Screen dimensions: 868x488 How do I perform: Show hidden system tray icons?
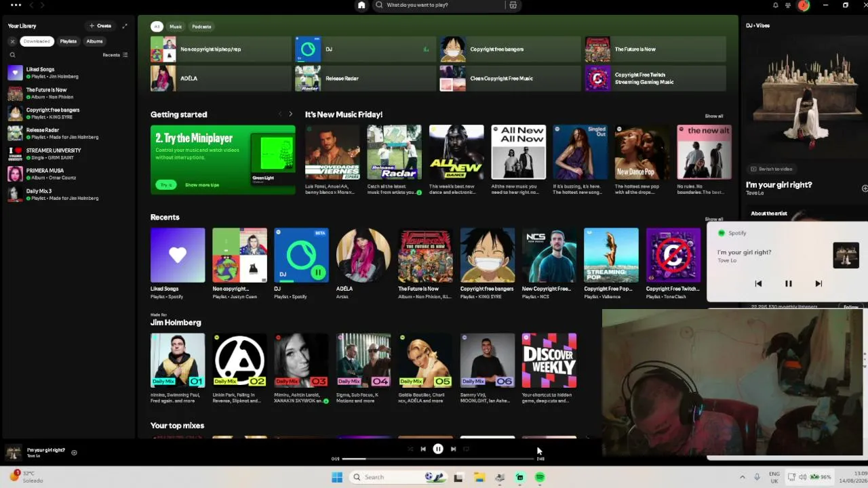click(742, 477)
